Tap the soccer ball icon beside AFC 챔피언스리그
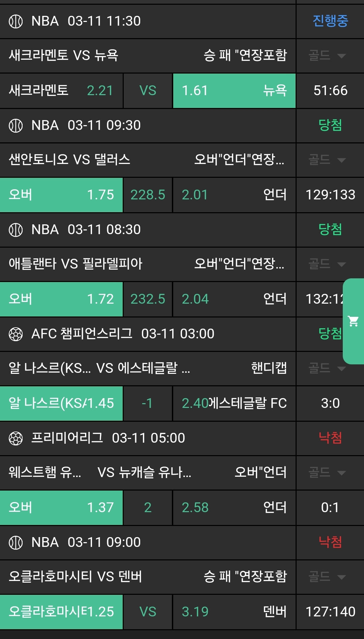This screenshot has width=364, height=639. (x=16, y=334)
